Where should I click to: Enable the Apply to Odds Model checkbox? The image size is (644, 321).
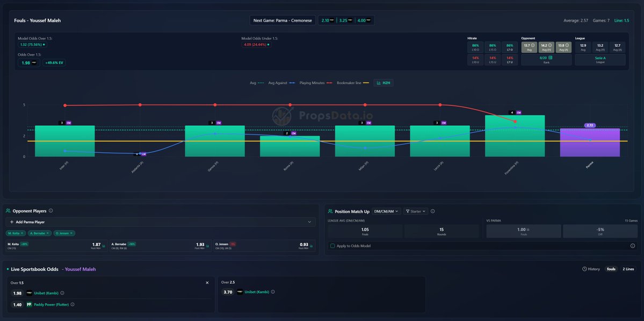tap(332, 246)
